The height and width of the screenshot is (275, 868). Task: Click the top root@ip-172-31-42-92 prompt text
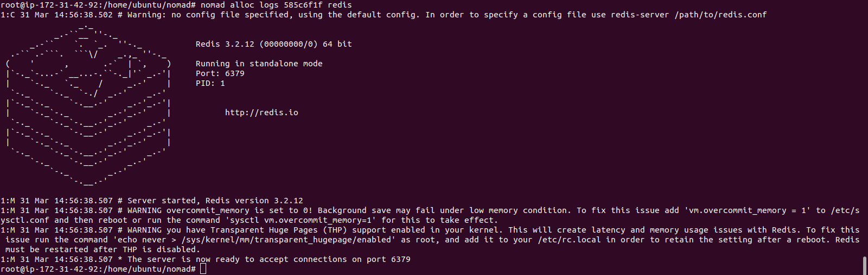(98, 5)
